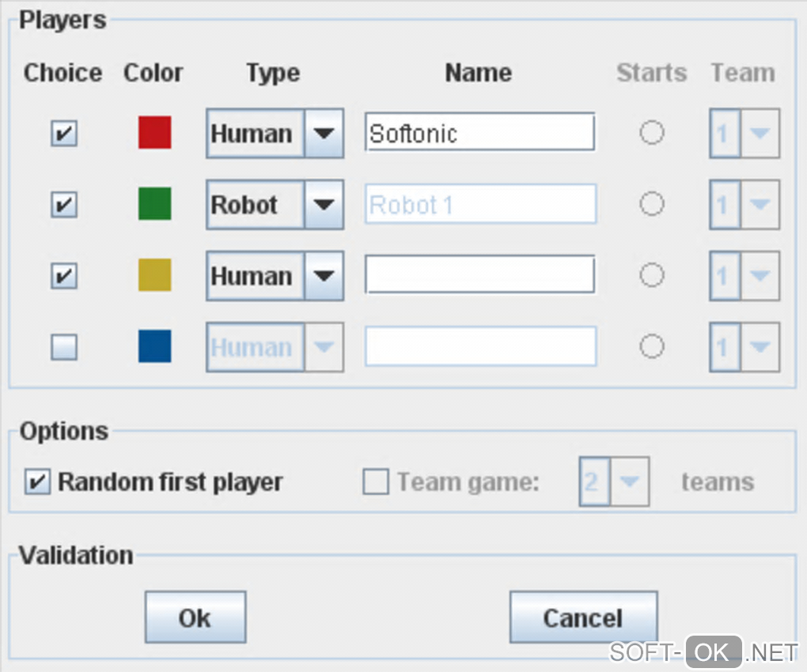Image resolution: width=807 pixels, height=672 pixels.
Task: Enable the blue player's Choice checkbox
Action: coord(64,347)
